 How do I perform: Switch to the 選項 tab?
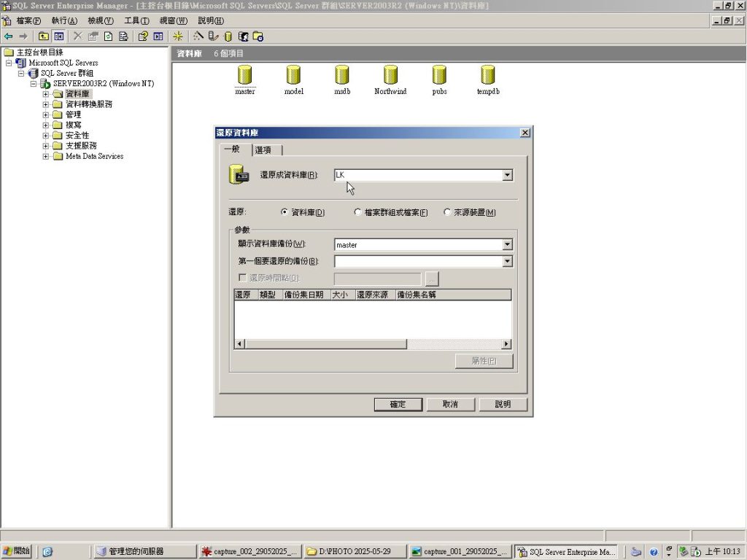point(266,150)
